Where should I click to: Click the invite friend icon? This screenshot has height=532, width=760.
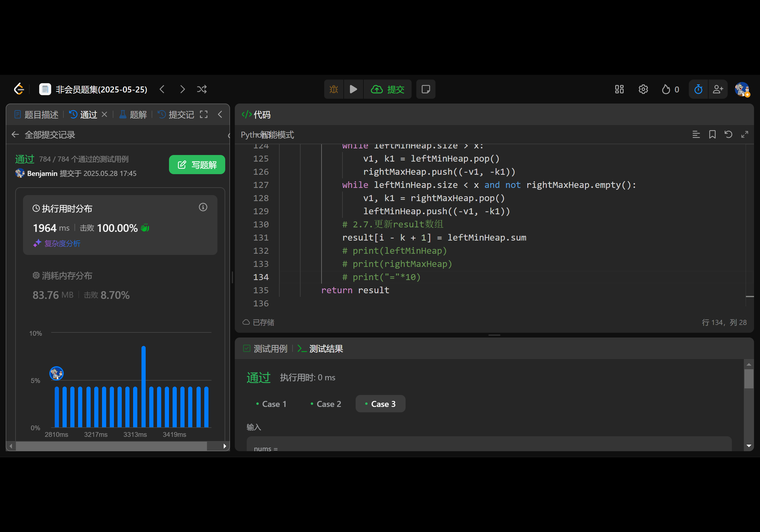point(718,89)
